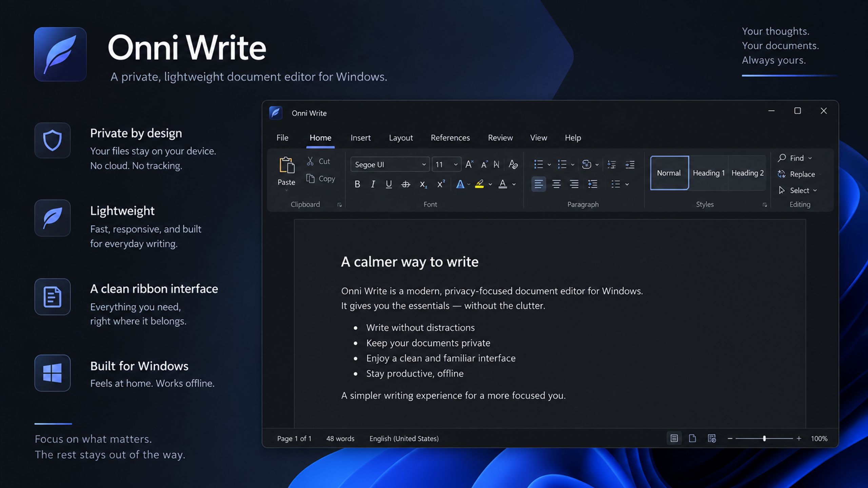Click the Paste clipboard icon

coord(287,165)
